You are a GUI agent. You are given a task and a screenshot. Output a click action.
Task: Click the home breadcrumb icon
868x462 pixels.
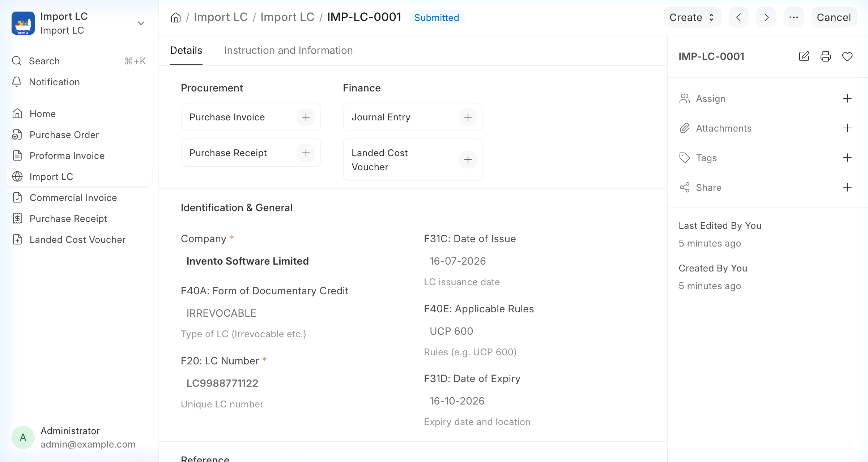point(176,17)
